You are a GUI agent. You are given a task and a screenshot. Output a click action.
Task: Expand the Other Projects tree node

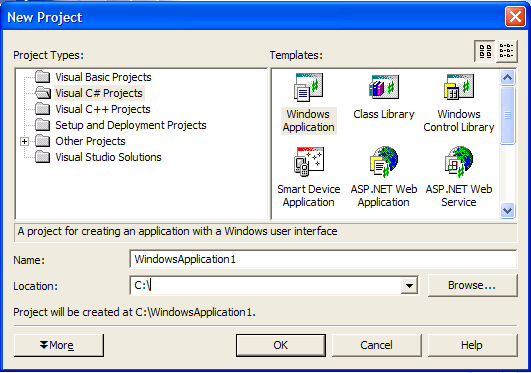(x=24, y=141)
